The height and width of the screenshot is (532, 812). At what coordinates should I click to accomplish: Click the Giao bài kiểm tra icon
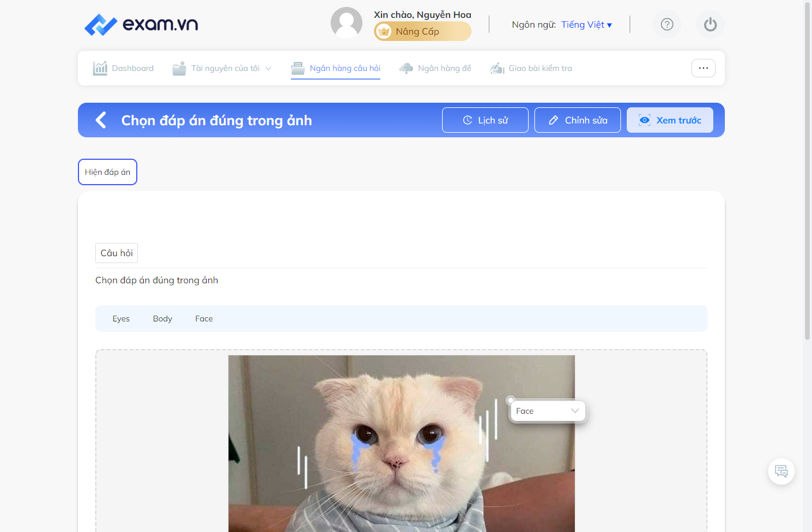pyautogui.click(x=497, y=68)
